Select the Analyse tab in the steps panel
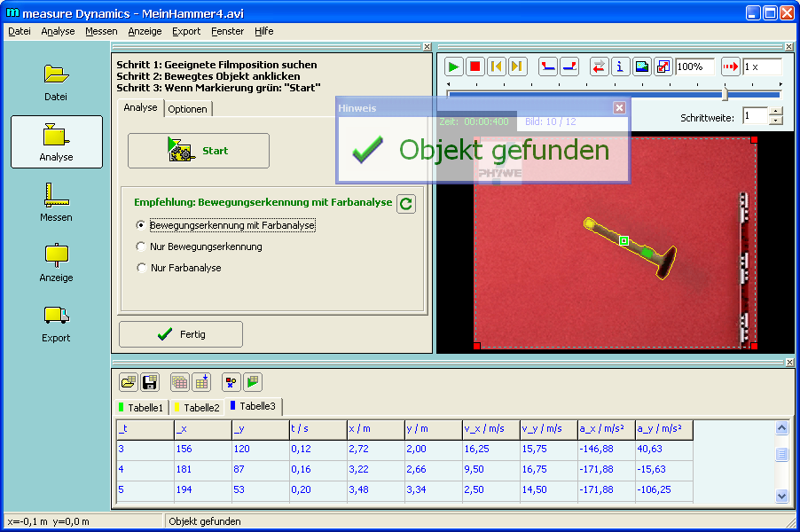800x532 pixels. pos(141,107)
